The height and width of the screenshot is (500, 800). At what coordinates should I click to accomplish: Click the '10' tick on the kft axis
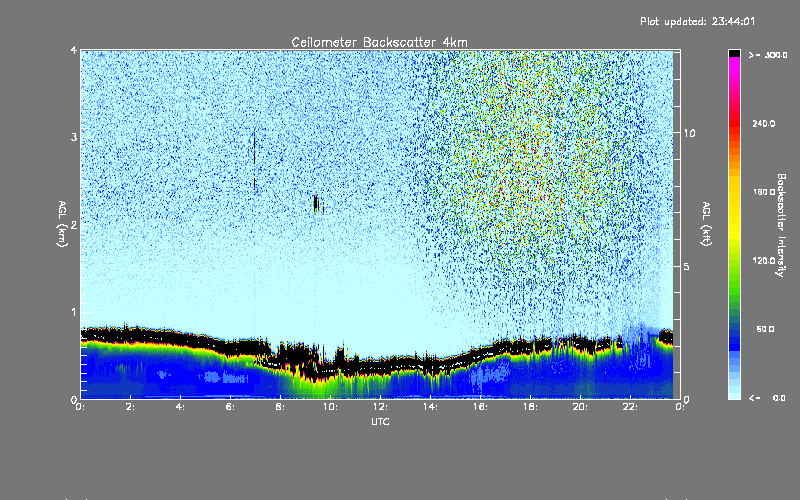click(689, 133)
